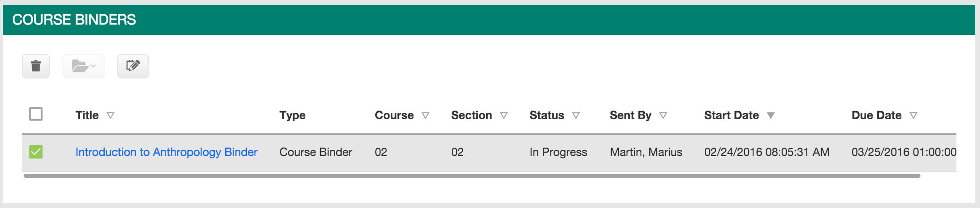The width and height of the screenshot is (980, 208).
Task: Toggle Start Date sort with filled triangle
Action: click(771, 115)
